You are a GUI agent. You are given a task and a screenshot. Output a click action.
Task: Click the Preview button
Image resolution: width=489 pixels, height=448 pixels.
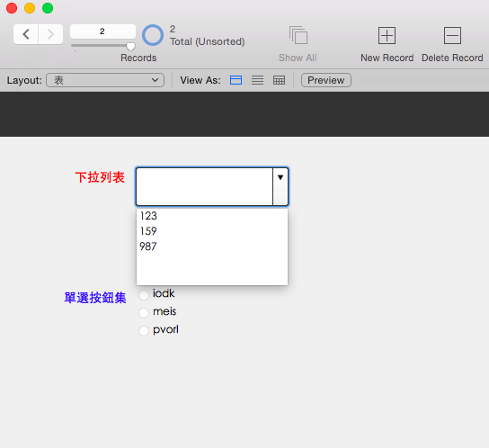coord(326,80)
